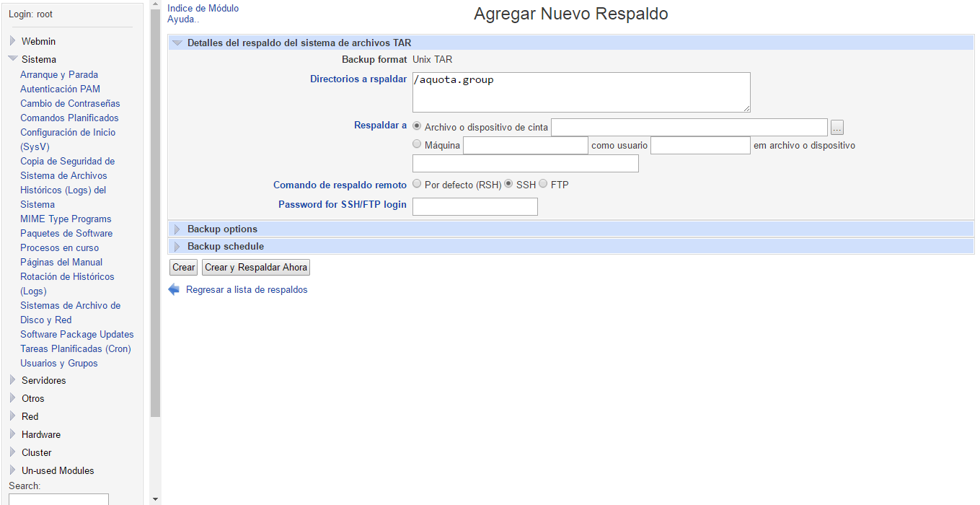
Task: Expand the Backup schedule section
Action: pos(177,247)
